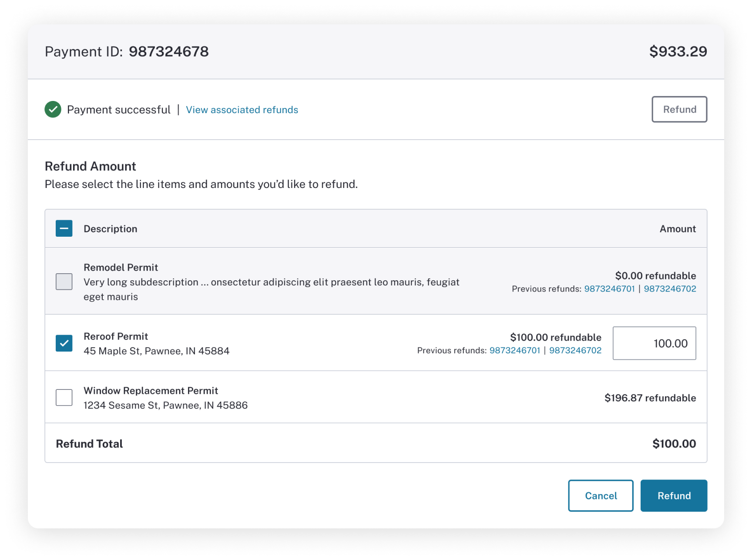Click the refund amount input showing 100.00
The height and width of the screenshot is (560, 752).
(x=655, y=343)
